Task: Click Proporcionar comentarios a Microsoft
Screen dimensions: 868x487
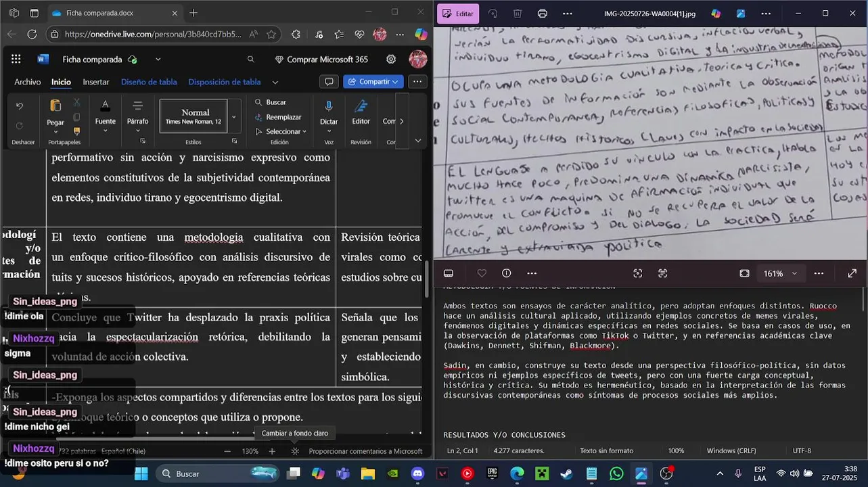Action: pyautogui.click(x=365, y=451)
